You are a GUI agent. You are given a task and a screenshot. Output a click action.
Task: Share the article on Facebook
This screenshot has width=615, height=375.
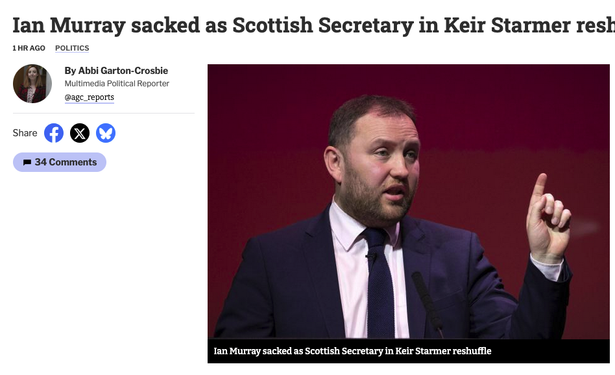pyautogui.click(x=54, y=133)
